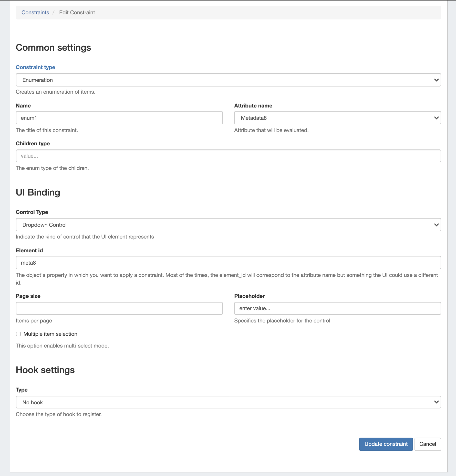
Task: Cancel editing the constraint
Action: (427, 444)
